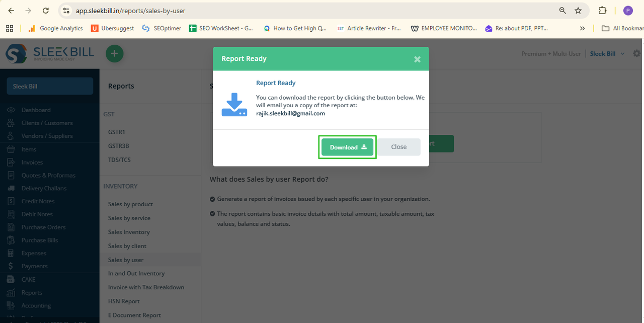Open Debit Notes in sidebar
The width and height of the screenshot is (644, 323).
[x=37, y=214]
